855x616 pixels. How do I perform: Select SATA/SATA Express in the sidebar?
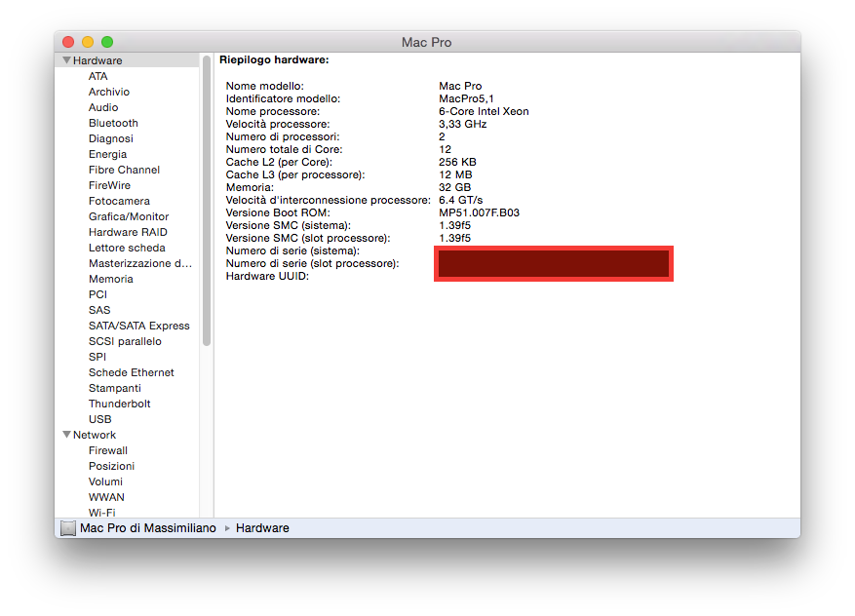click(x=139, y=326)
